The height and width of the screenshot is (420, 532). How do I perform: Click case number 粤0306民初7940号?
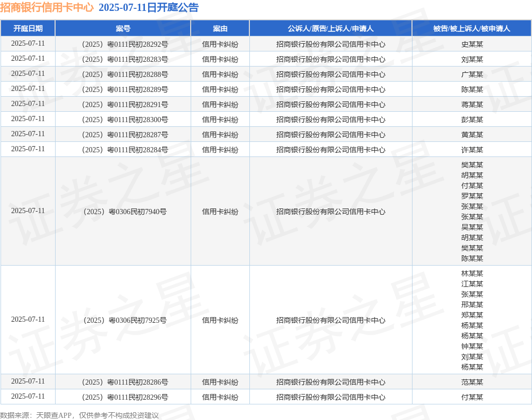pos(137,212)
